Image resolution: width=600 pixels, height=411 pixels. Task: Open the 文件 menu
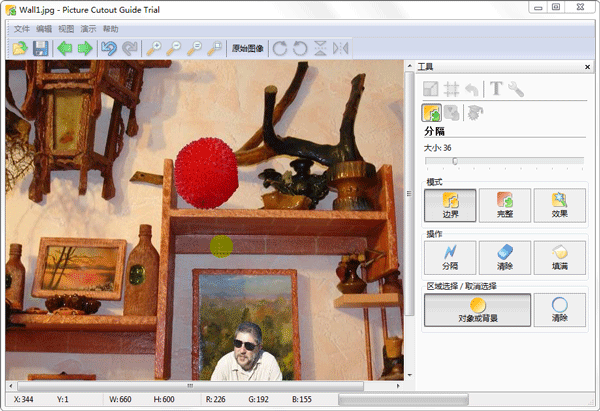[21, 29]
